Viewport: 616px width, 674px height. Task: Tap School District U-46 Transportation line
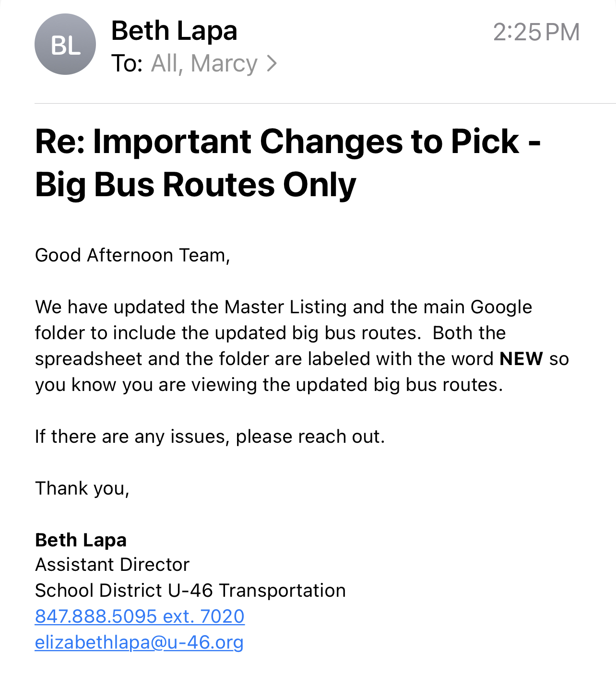(x=190, y=591)
